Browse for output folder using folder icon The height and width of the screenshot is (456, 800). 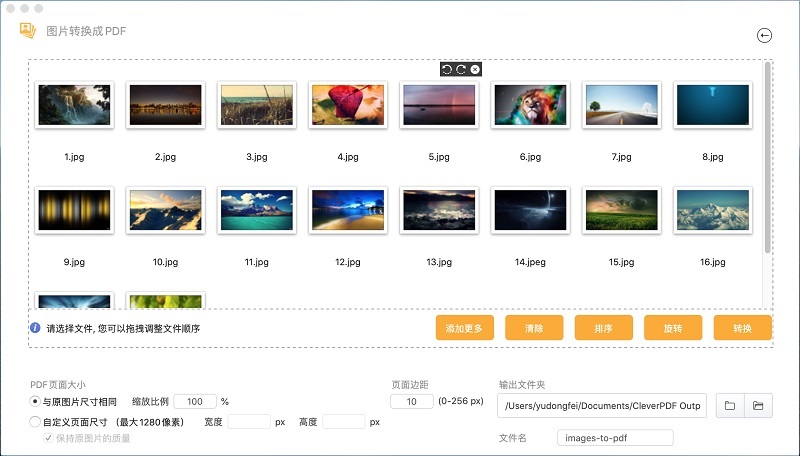pyautogui.click(x=730, y=405)
